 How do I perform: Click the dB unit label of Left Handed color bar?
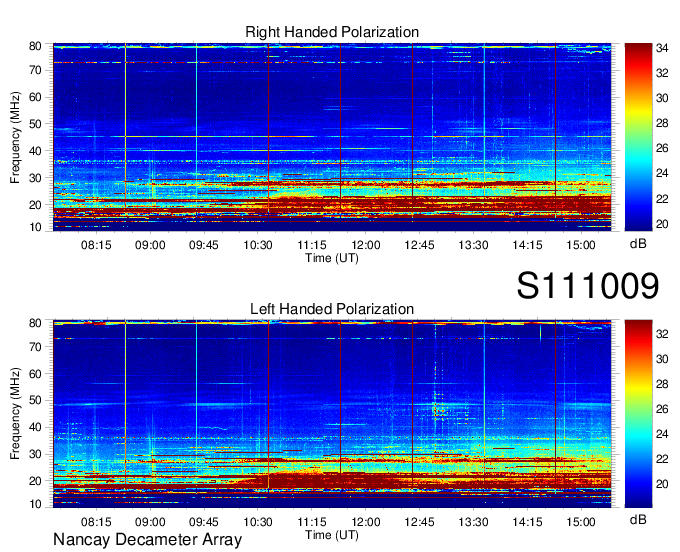[638, 520]
